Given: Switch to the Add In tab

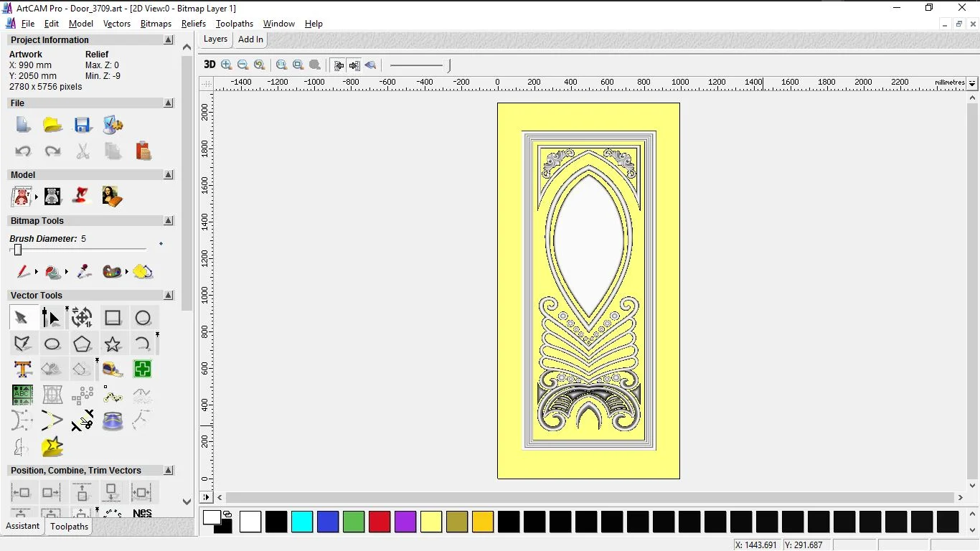Looking at the screenshot, I should coord(250,39).
